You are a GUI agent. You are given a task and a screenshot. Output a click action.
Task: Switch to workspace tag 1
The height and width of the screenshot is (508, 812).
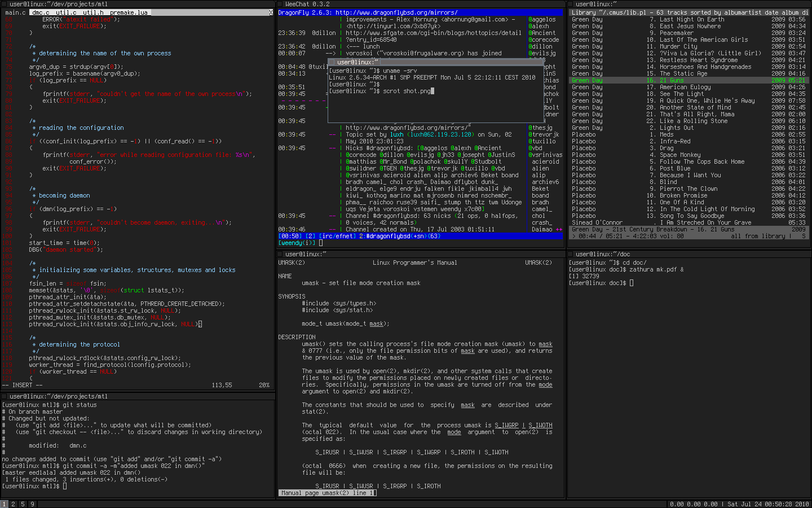pos(4,504)
